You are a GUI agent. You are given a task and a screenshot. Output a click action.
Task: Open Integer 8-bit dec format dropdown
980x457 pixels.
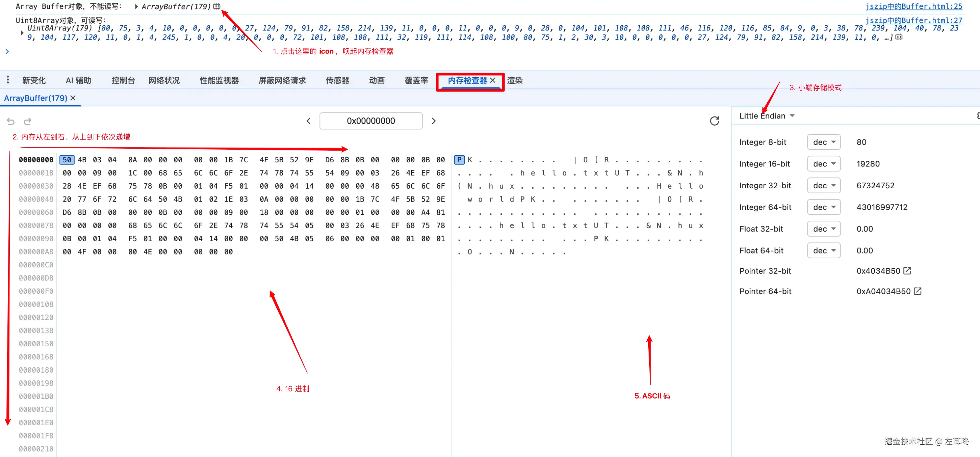824,142
